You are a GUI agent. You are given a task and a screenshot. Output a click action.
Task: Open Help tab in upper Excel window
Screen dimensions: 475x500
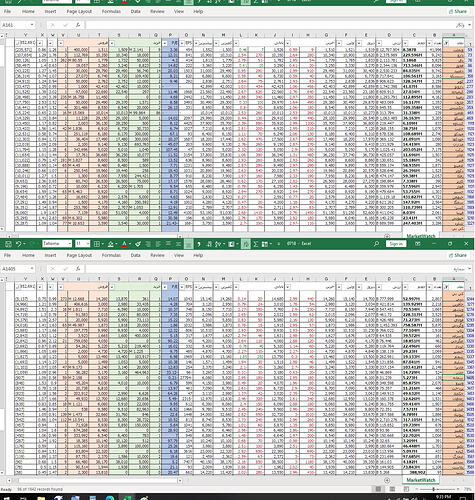pos(198,11)
